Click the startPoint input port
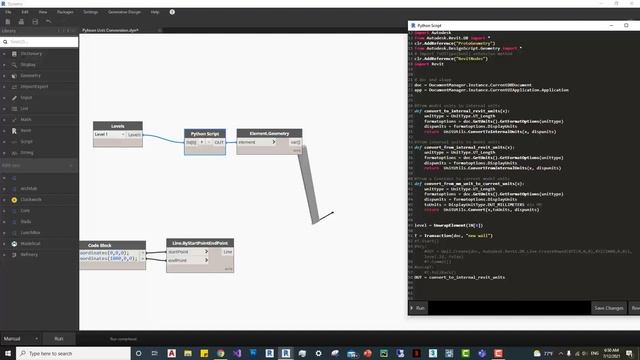Screen dimensions: 640x360 [188, 252]
